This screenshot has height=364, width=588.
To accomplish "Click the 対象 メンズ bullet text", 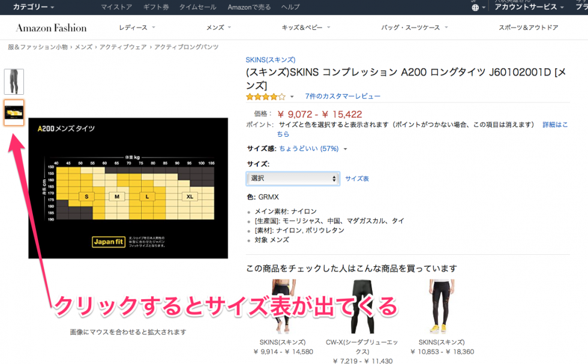I will pos(272,240).
